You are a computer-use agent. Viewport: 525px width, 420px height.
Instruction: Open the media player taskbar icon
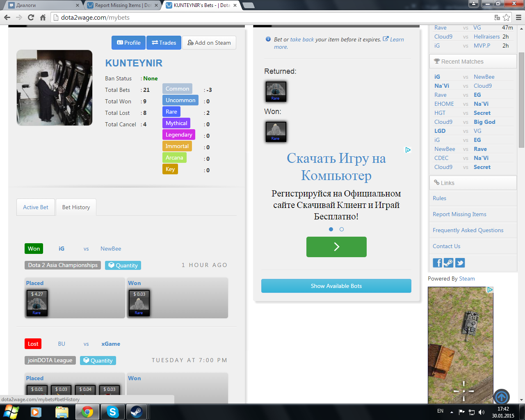[x=36, y=412]
